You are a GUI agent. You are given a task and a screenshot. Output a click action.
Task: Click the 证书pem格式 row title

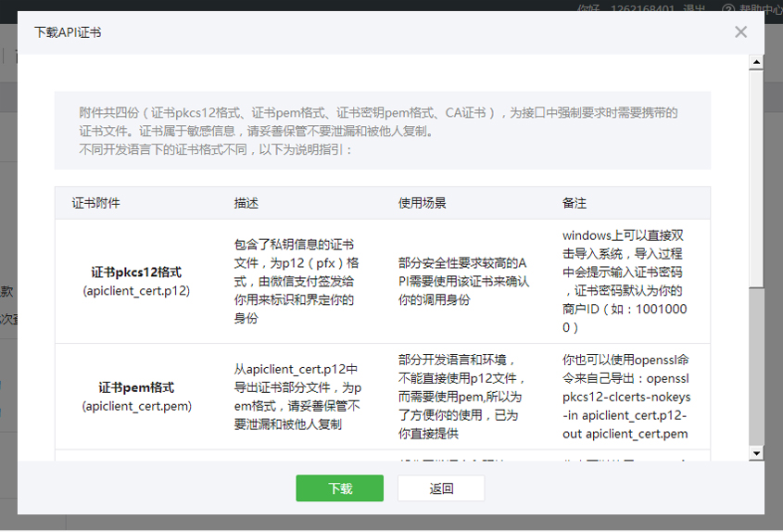click(x=136, y=387)
